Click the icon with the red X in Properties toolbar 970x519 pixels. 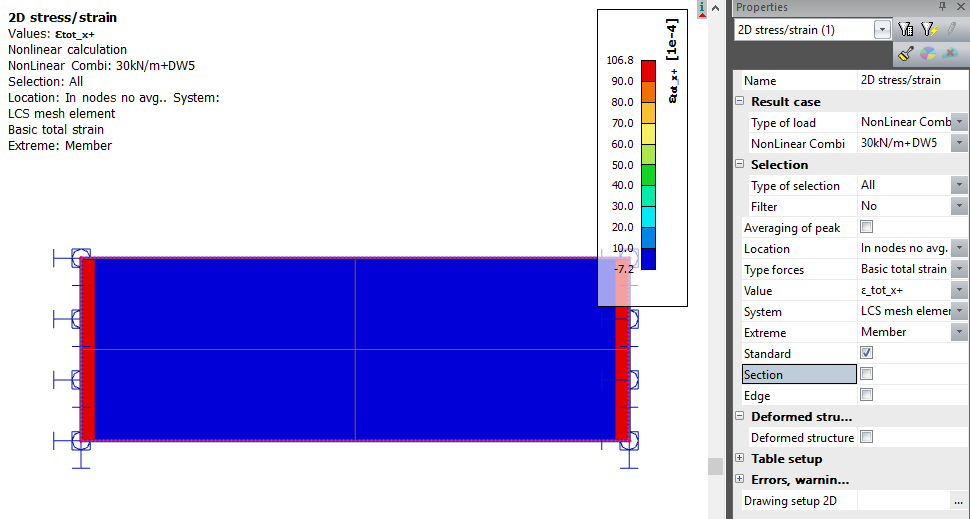(x=950, y=54)
